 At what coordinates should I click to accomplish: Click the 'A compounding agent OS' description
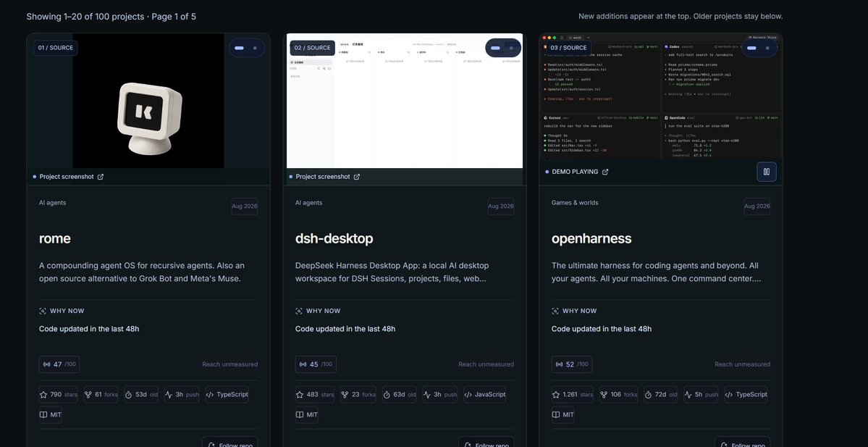[x=142, y=272]
